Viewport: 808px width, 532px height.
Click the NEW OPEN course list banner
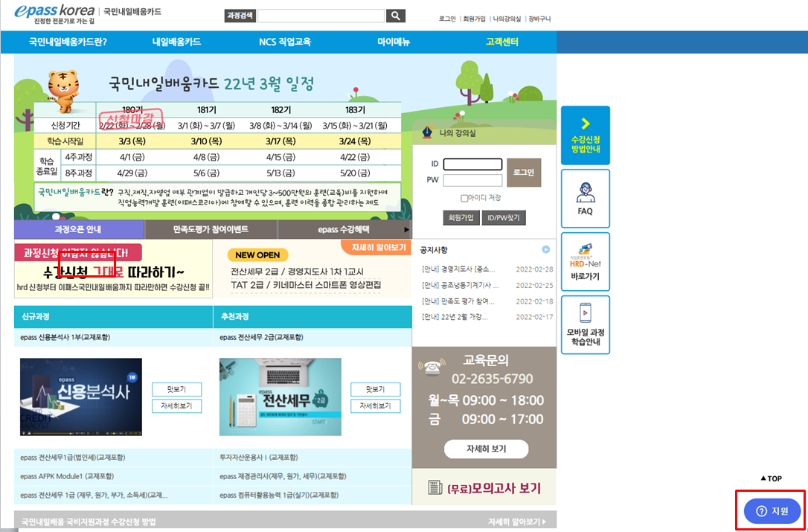click(312, 269)
